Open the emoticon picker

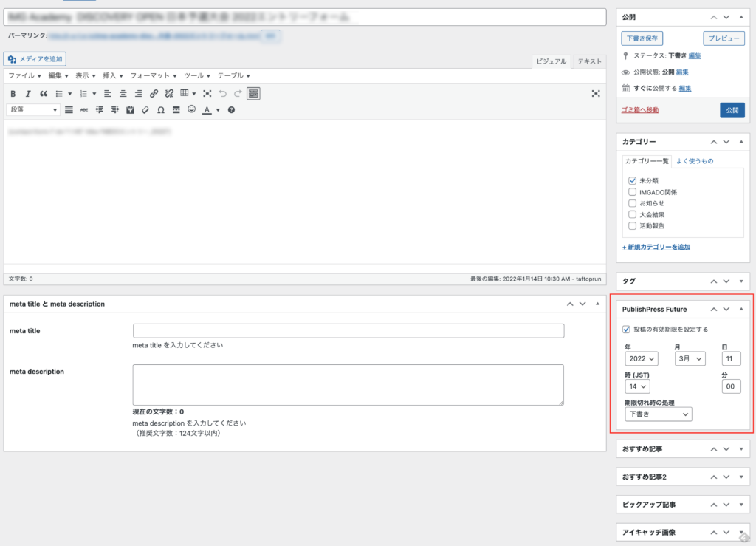(x=191, y=110)
